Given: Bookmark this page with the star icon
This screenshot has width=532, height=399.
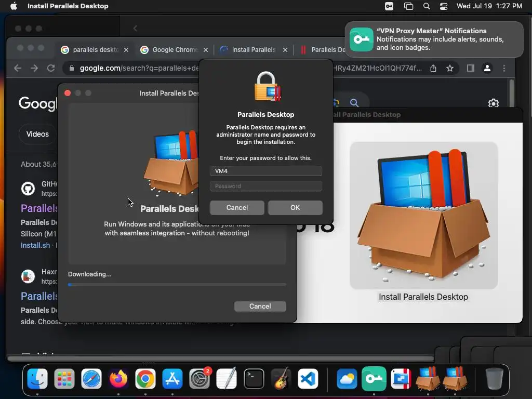Looking at the screenshot, I should click(450, 69).
